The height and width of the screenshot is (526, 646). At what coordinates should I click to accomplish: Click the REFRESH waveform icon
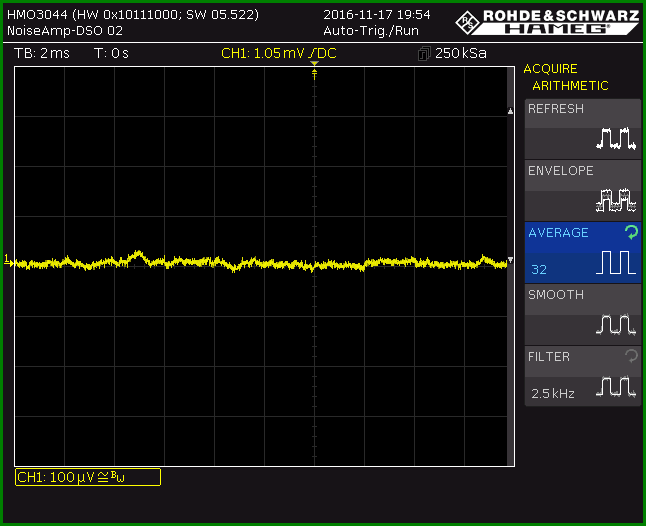[616, 138]
